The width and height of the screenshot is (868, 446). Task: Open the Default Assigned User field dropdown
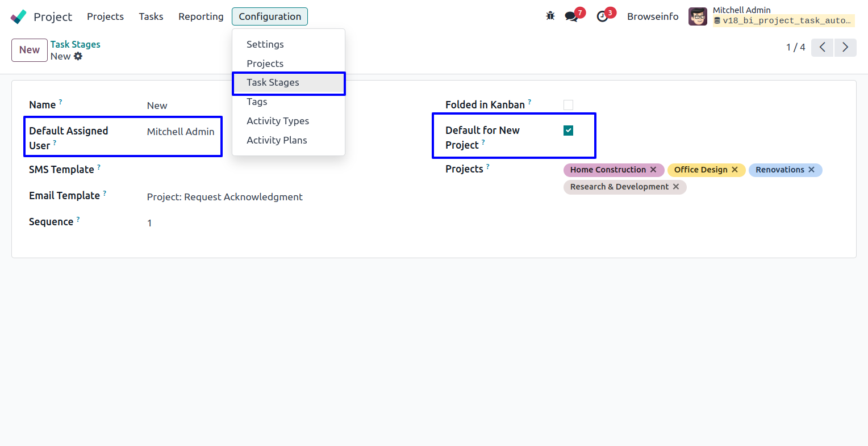point(181,132)
